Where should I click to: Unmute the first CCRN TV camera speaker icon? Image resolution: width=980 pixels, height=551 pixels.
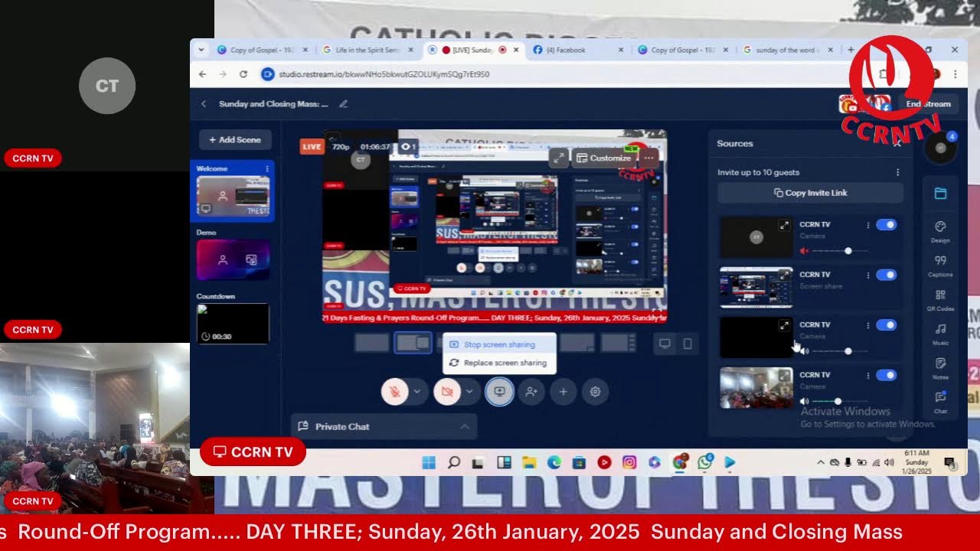click(x=804, y=251)
